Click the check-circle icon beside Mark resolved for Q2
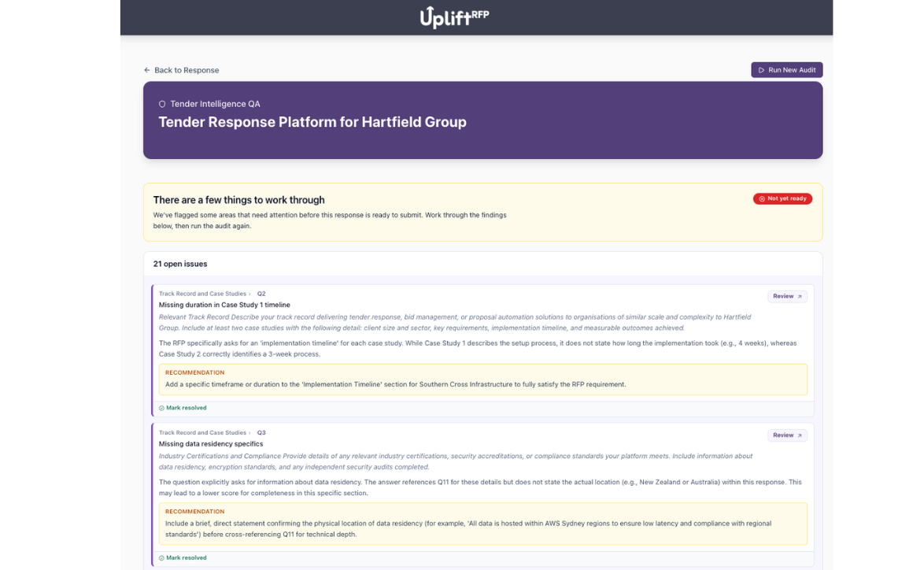This screenshot has width=924, height=570. pos(161,408)
